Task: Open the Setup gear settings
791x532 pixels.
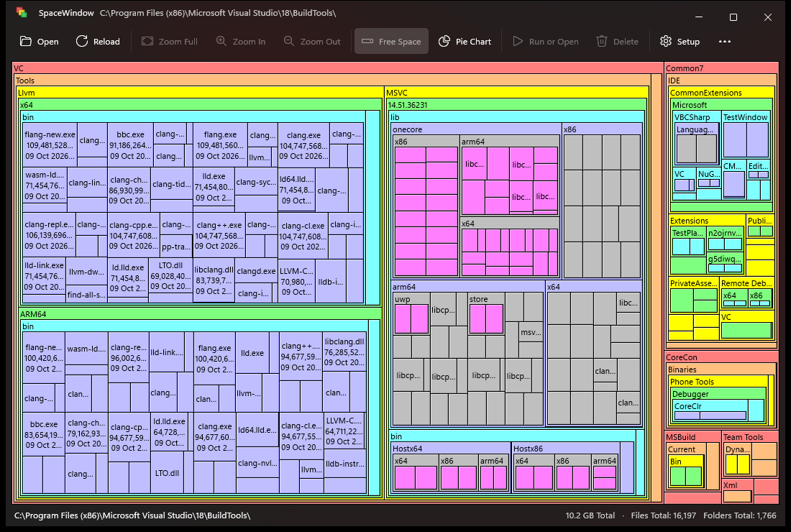Action: click(x=680, y=42)
